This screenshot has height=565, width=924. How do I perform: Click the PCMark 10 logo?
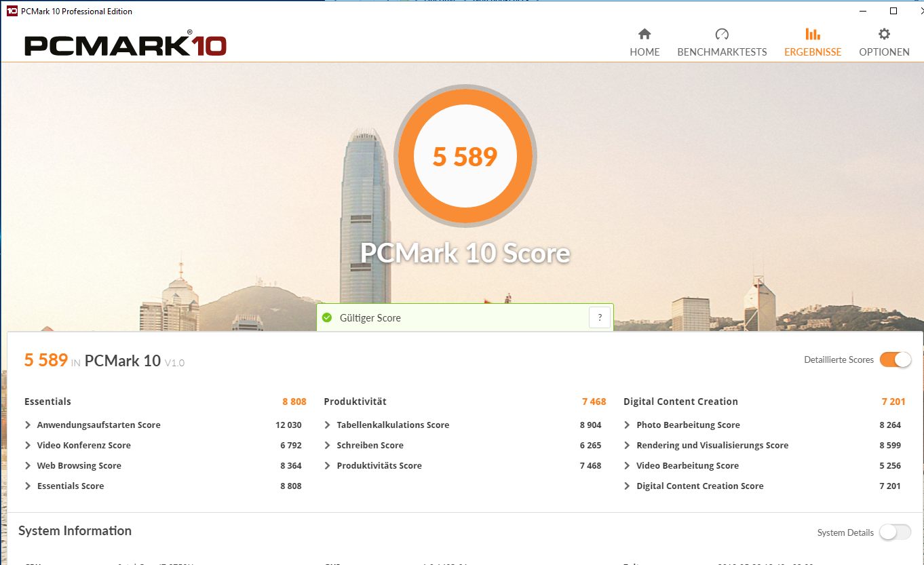[126, 45]
